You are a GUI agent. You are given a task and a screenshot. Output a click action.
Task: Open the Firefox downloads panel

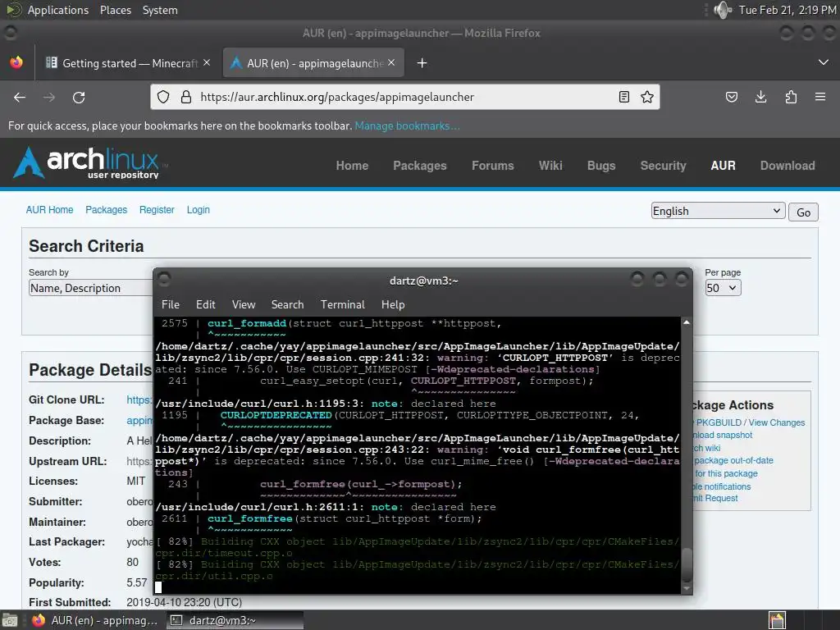(x=760, y=97)
